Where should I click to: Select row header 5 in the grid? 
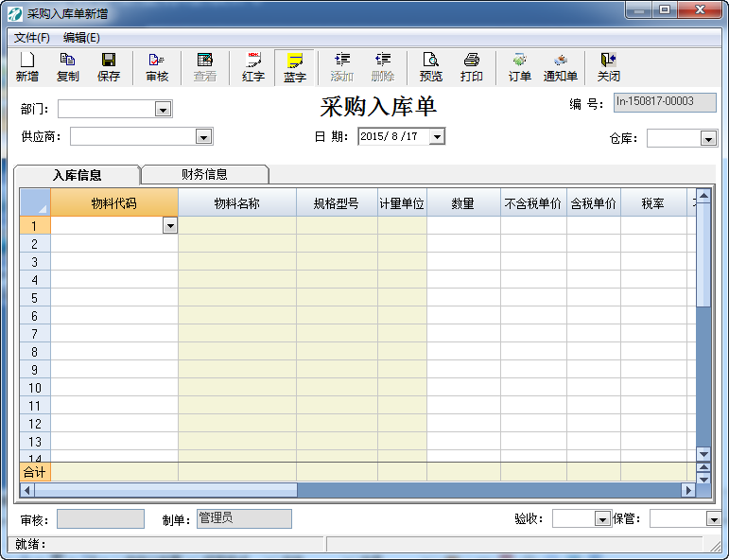(x=35, y=298)
